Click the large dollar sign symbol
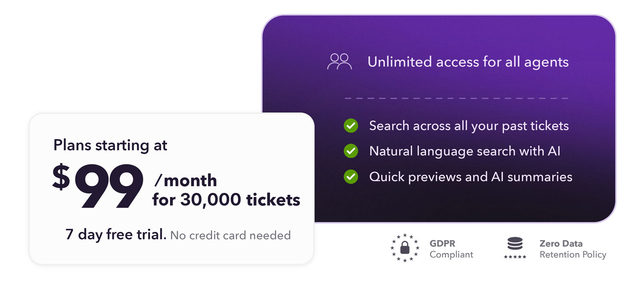 coord(61,177)
